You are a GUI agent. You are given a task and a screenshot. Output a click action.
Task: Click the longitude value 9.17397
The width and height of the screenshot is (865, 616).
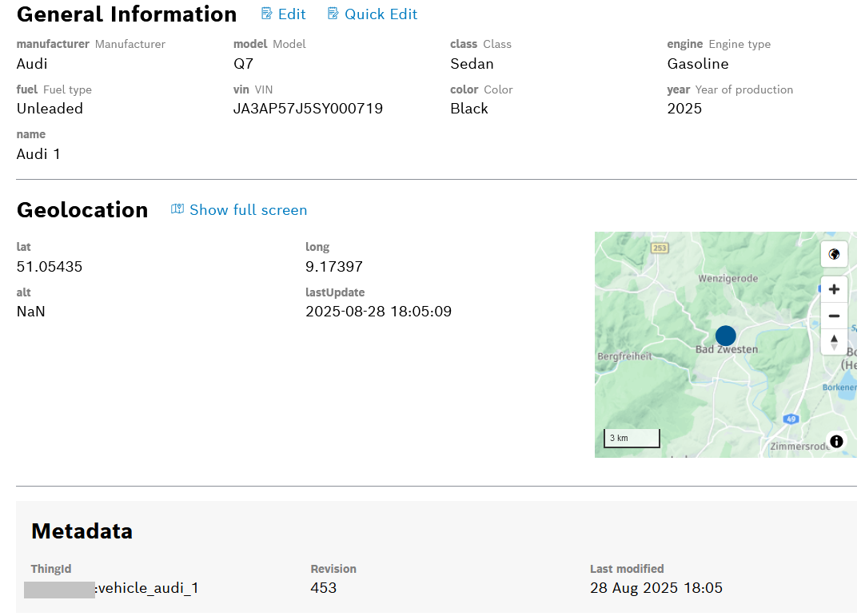tap(334, 267)
